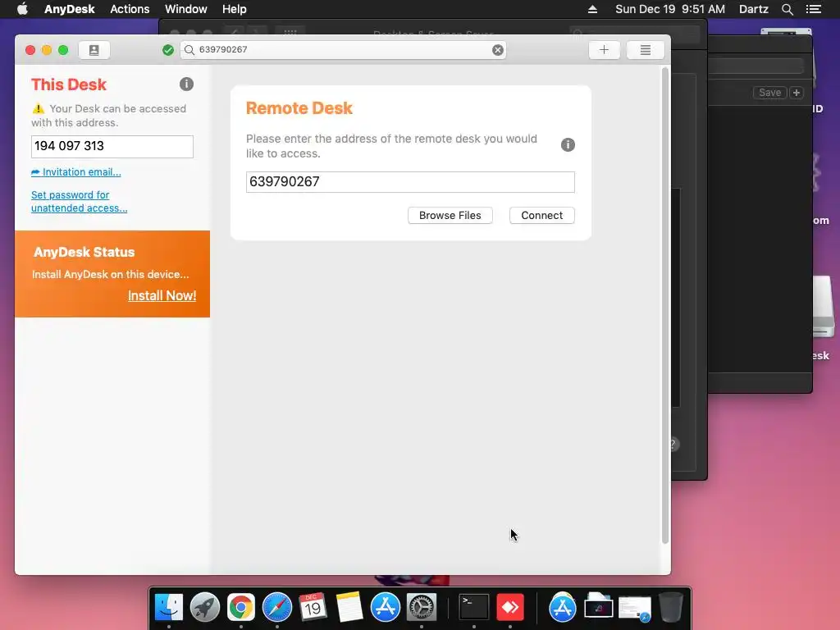The height and width of the screenshot is (630, 840).
Task: Open App Store icon next to Notes
Action: [x=386, y=607]
